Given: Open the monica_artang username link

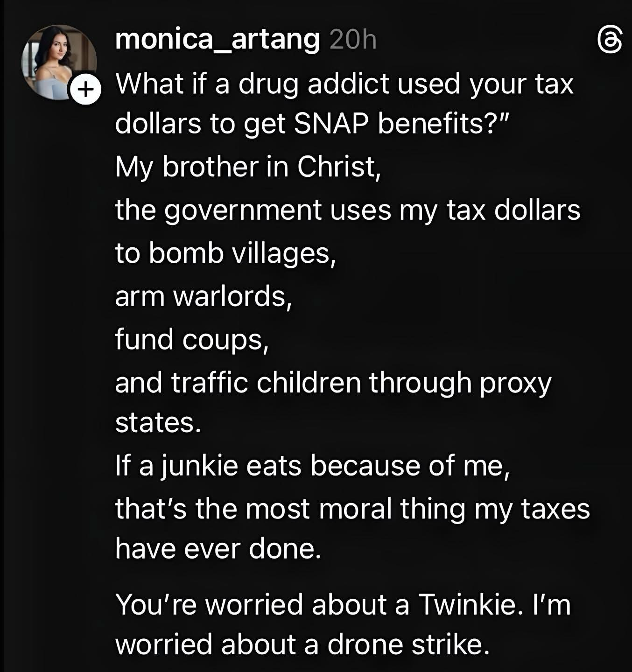Looking at the screenshot, I should [218, 39].
